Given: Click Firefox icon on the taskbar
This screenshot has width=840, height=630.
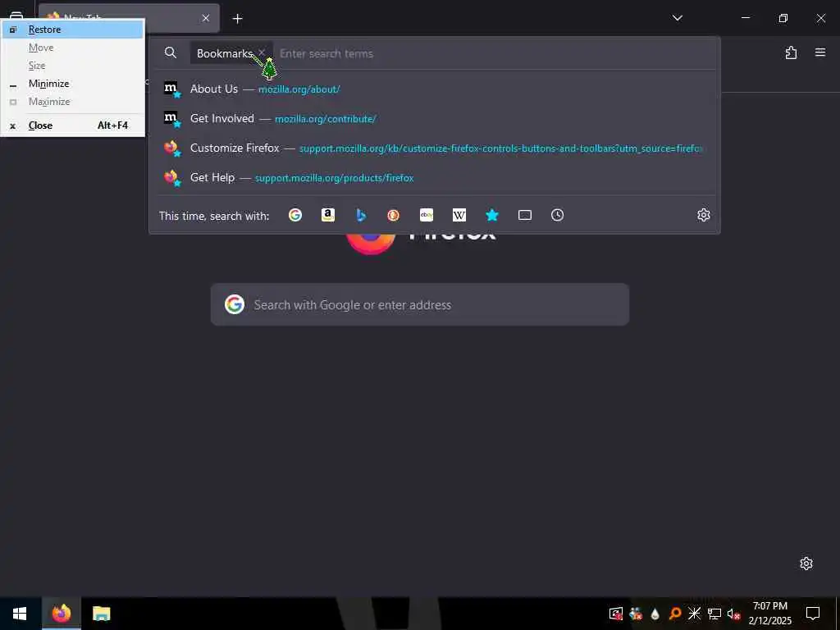Looking at the screenshot, I should 62,614.
